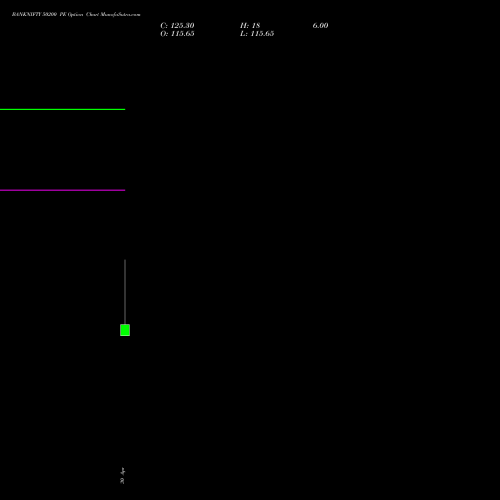Click the 6.00 value in header
This screenshot has height=500, width=500.
320,26
